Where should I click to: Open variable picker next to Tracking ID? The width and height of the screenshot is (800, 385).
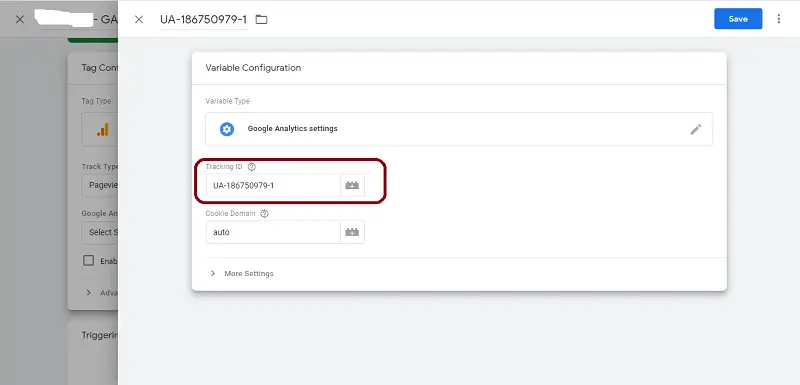click(x=352, y=186)
